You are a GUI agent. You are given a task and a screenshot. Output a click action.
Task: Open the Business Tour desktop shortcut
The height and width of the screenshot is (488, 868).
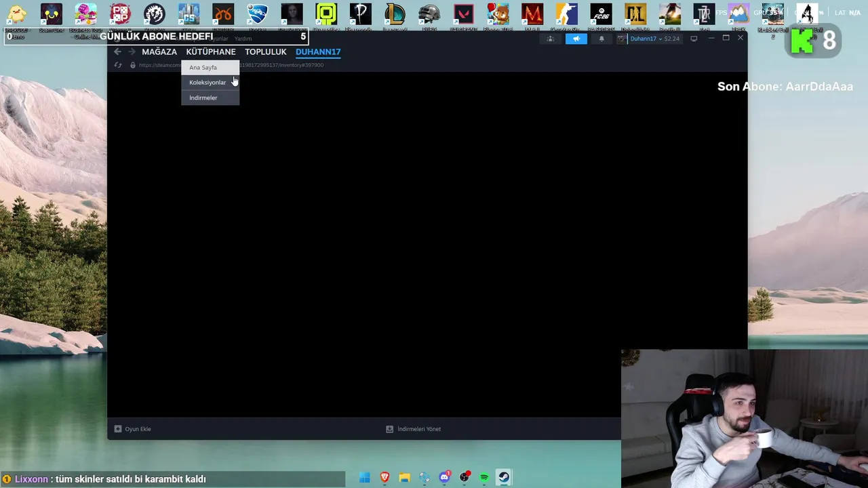85,14
